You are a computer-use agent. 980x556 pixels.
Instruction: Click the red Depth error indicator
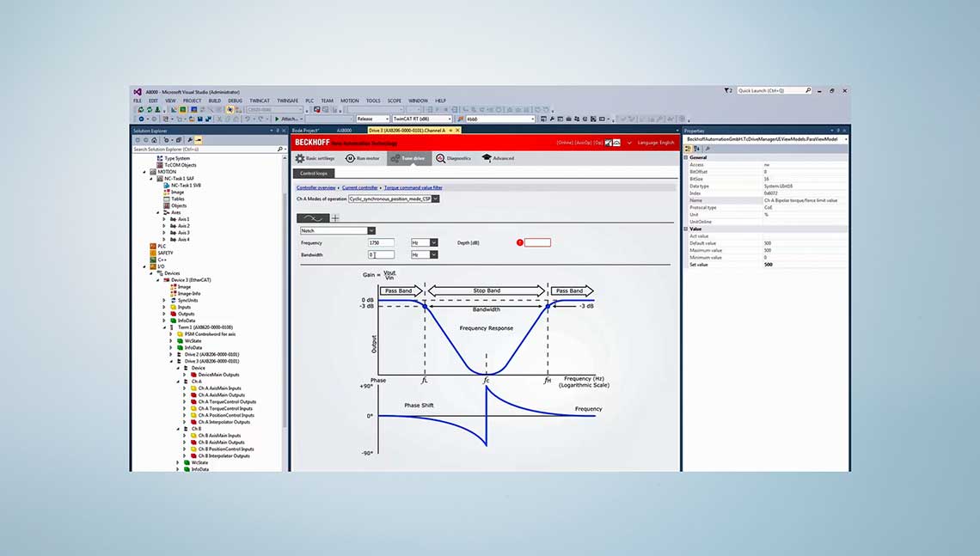point(520,243)
